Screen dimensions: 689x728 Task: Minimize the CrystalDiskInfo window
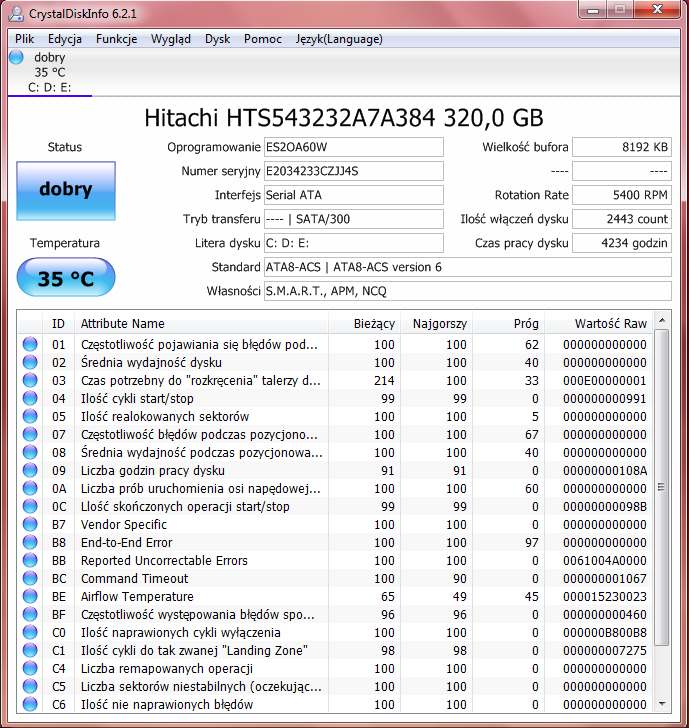[593, 10]
